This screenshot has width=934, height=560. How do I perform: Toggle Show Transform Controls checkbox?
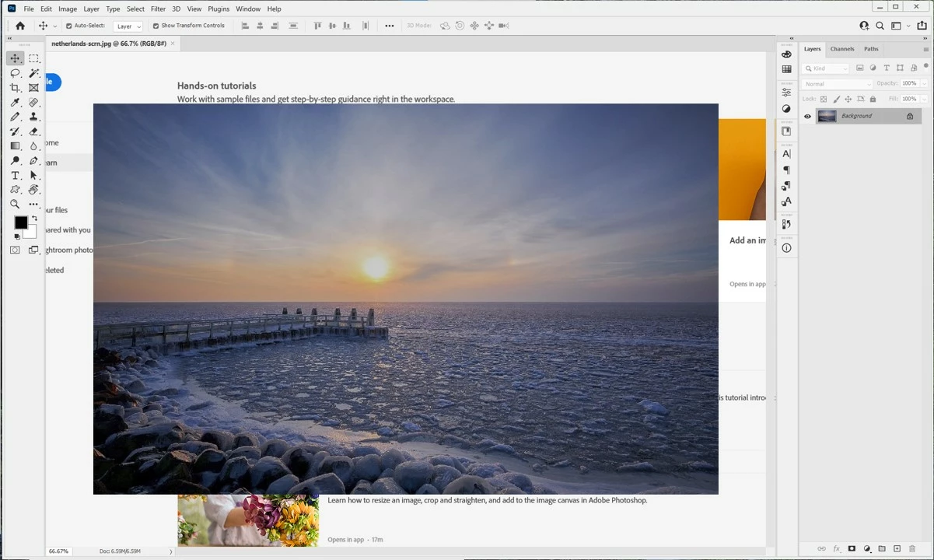coord(156,26)
